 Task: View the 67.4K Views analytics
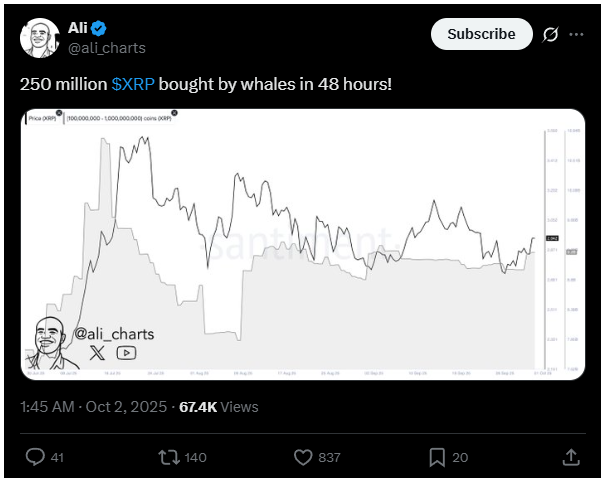[x=218, y=407]
